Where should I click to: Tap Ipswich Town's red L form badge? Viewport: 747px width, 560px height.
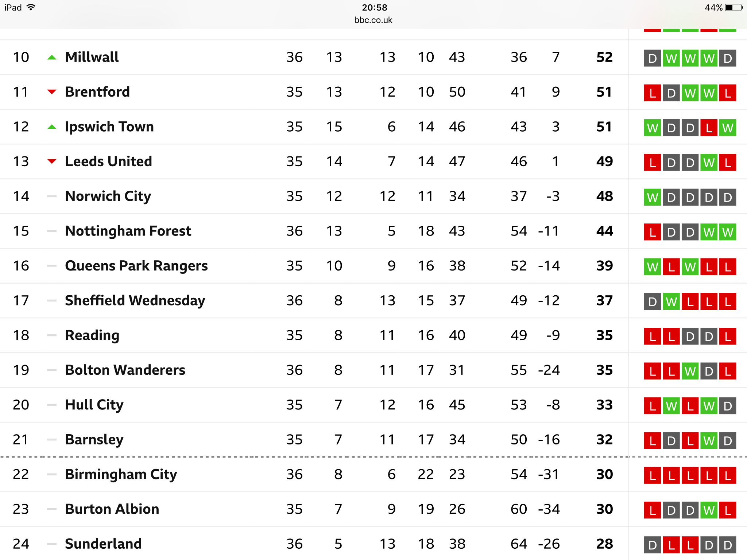click(x=709, y=128)
